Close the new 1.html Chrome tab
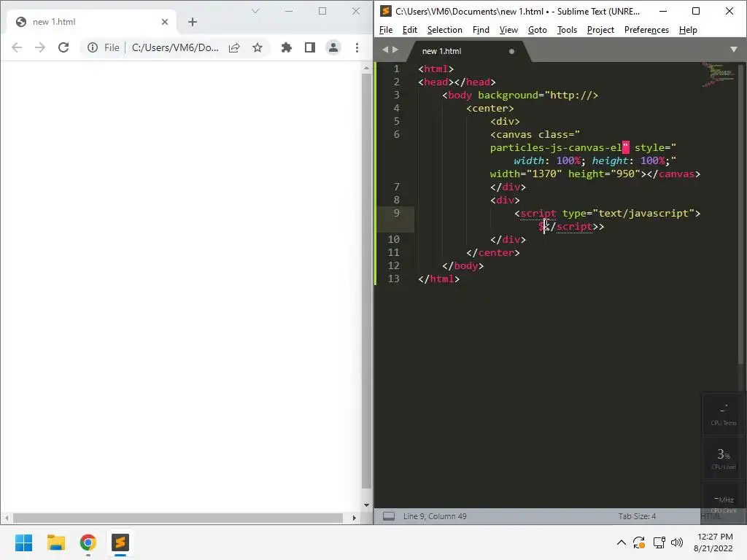 (164, 22)
